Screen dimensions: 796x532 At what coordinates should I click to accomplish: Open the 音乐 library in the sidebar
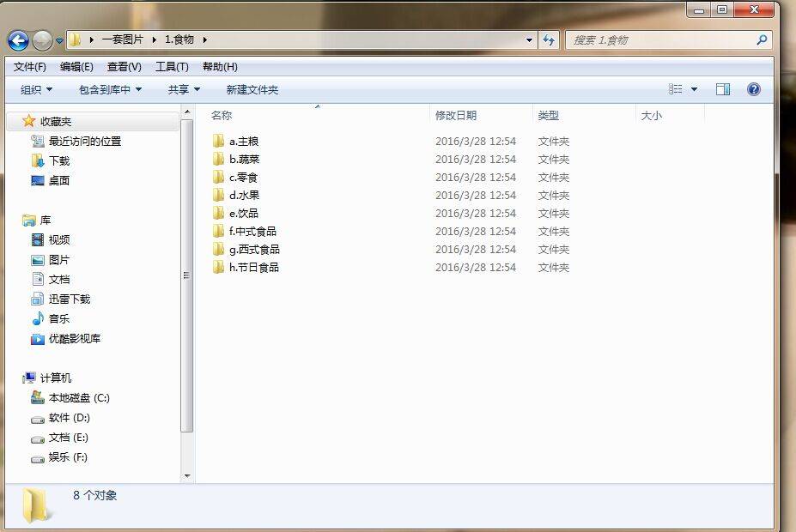tap(58, 318)
